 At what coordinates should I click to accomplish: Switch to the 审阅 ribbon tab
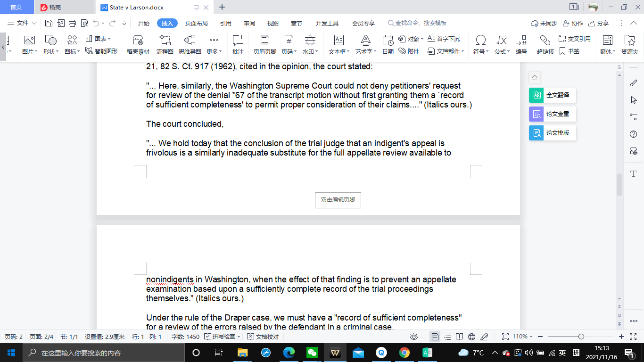249,23
